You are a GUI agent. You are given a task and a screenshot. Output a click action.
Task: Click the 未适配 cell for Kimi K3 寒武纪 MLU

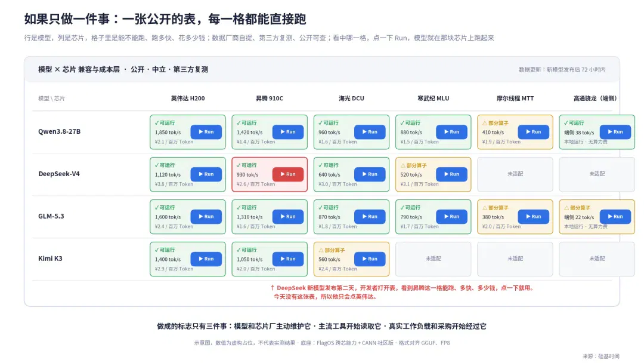pos(434,259)
